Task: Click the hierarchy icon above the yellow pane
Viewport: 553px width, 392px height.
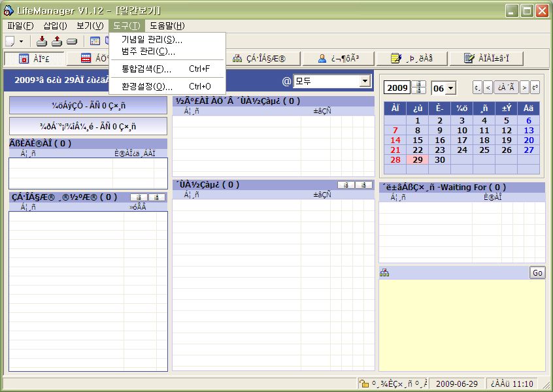Action: pyautogui.click(x=385, y=272)
